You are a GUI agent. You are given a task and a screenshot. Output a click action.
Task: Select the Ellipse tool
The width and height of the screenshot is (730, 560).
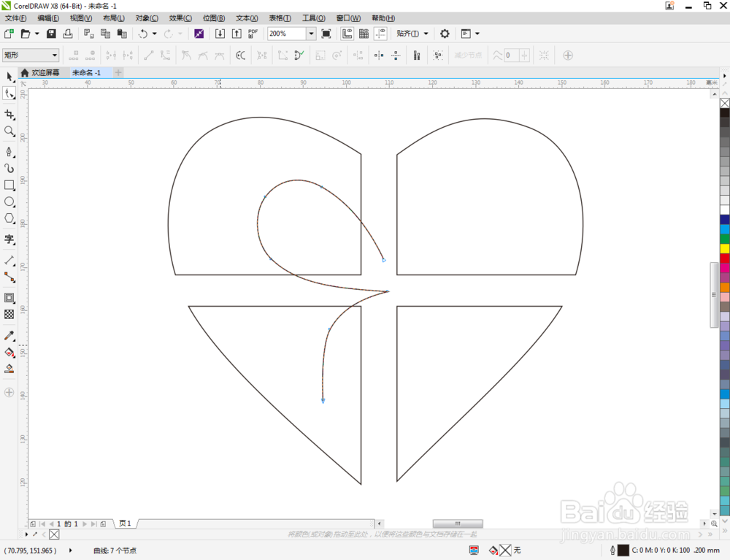click(9, 202)
